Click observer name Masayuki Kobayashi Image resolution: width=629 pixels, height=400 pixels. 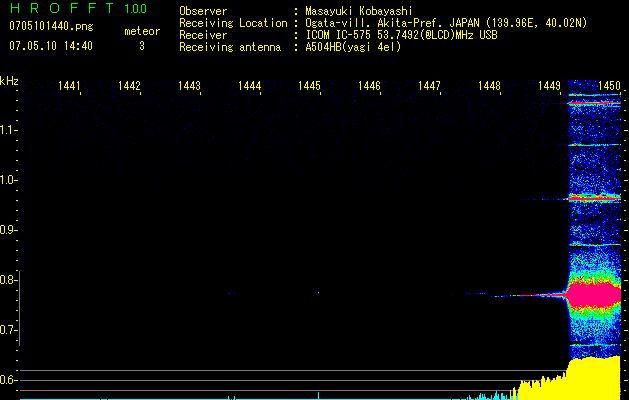point(359,11)
